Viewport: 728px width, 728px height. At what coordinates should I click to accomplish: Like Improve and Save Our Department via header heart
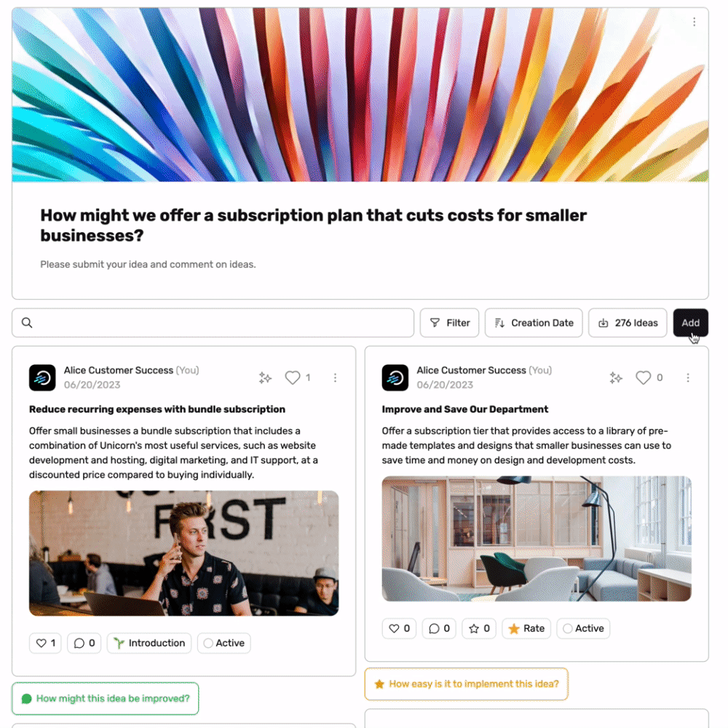(643, 377)
